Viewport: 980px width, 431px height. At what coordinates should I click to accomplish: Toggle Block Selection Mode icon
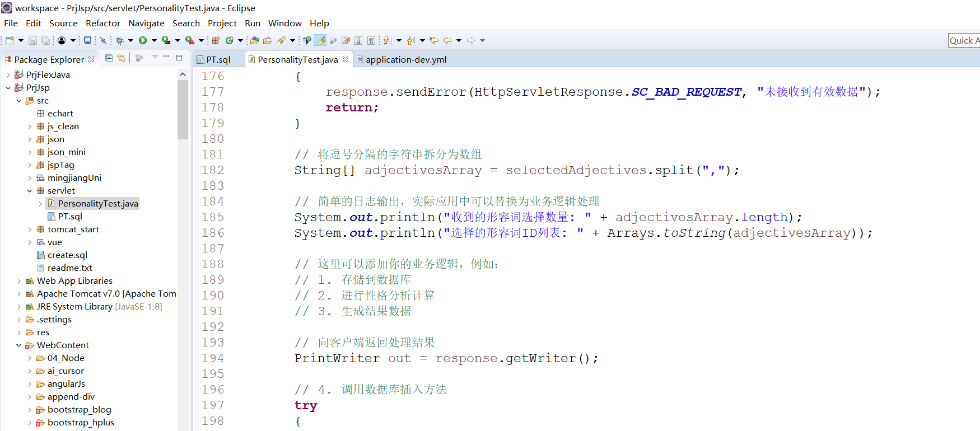coord(358,40)
